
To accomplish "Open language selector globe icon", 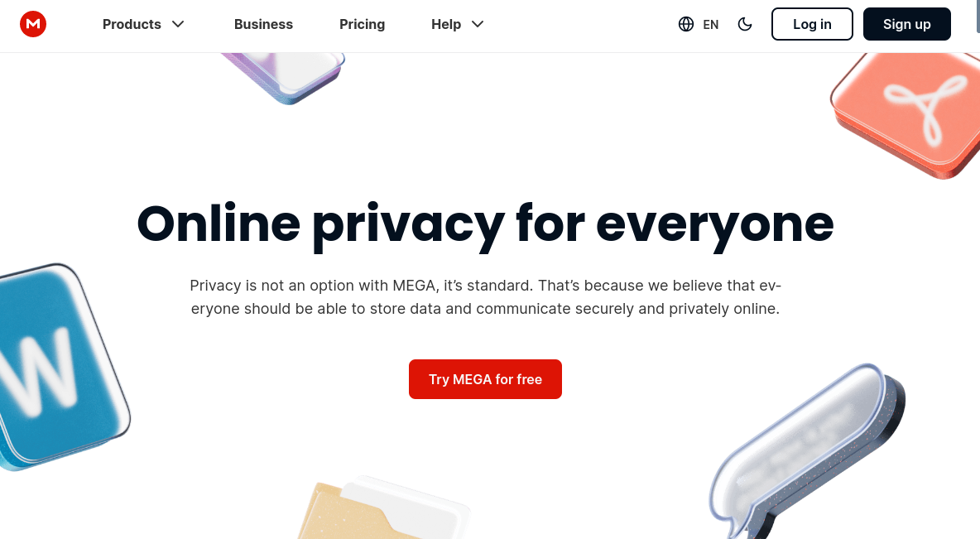I will pyautogui.click(x=685, y=24).
